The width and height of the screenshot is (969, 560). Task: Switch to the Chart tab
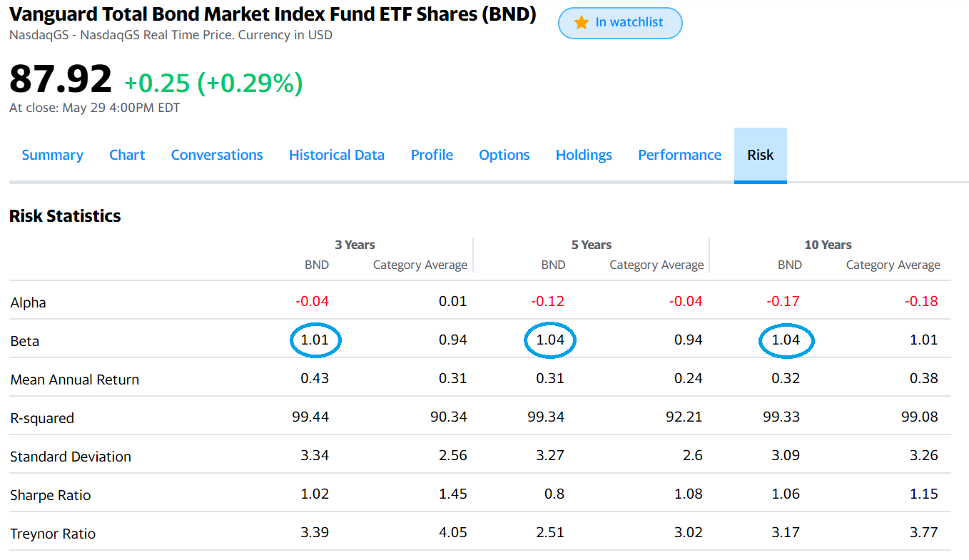coord(127,155)
